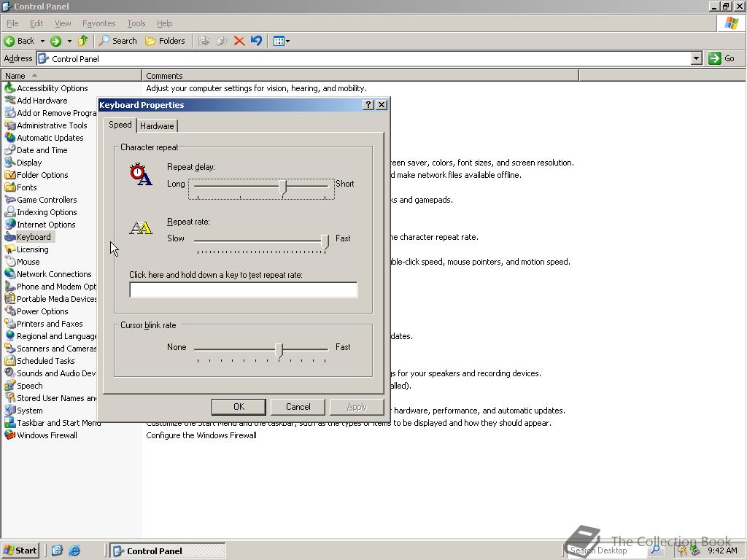Open Windows Firewall item
This screenshot has width=747, height=560.
(x=41, y=435)
